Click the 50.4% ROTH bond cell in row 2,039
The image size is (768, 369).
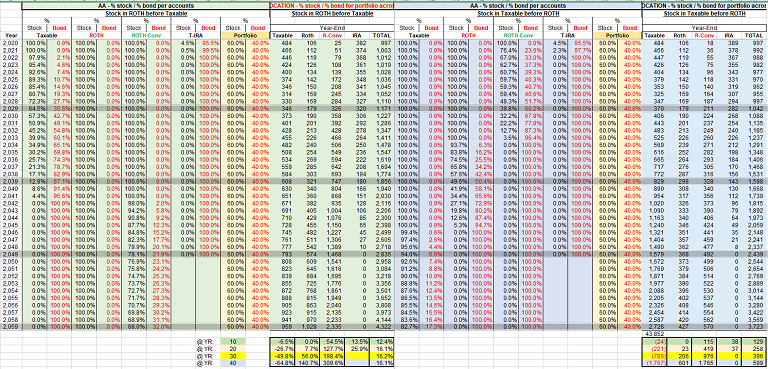[481, 181]
